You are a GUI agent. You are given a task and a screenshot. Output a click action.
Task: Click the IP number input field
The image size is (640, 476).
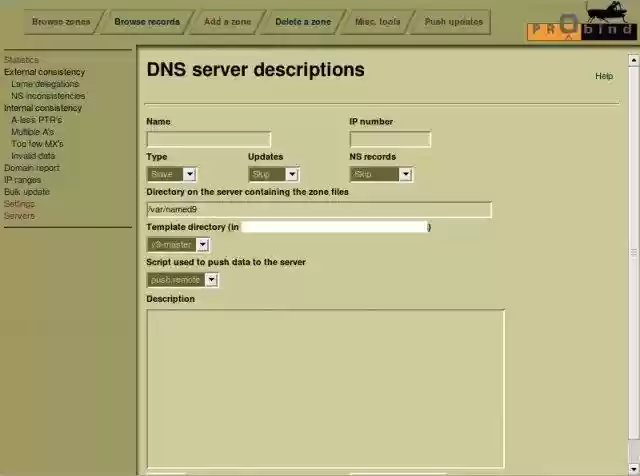click(x=390, y=140)
